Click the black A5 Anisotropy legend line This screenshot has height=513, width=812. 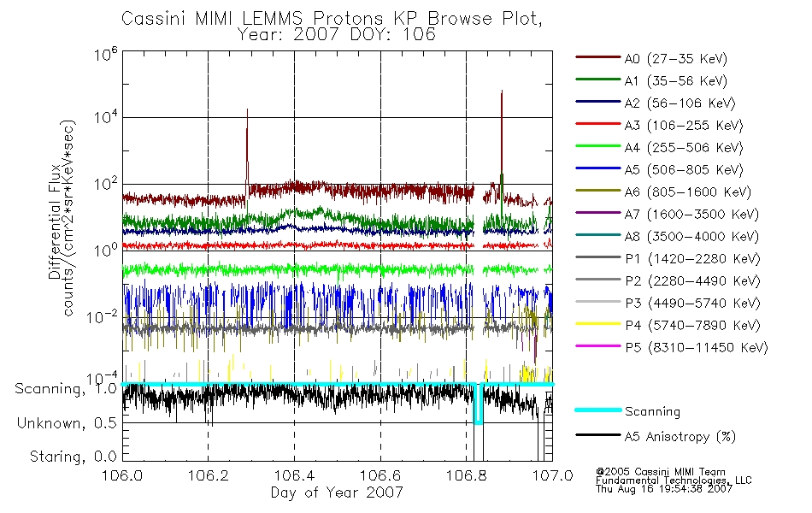[597, 434]
